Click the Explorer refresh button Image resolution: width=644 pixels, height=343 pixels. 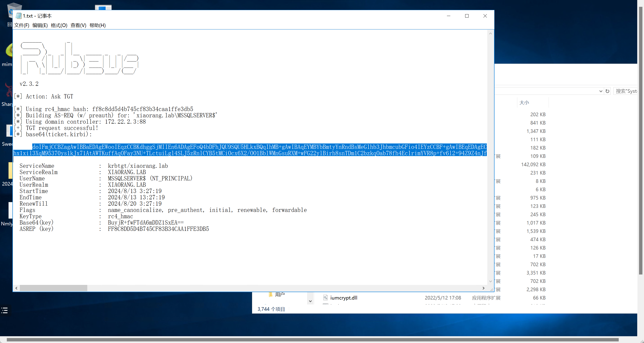coord(607,91)
